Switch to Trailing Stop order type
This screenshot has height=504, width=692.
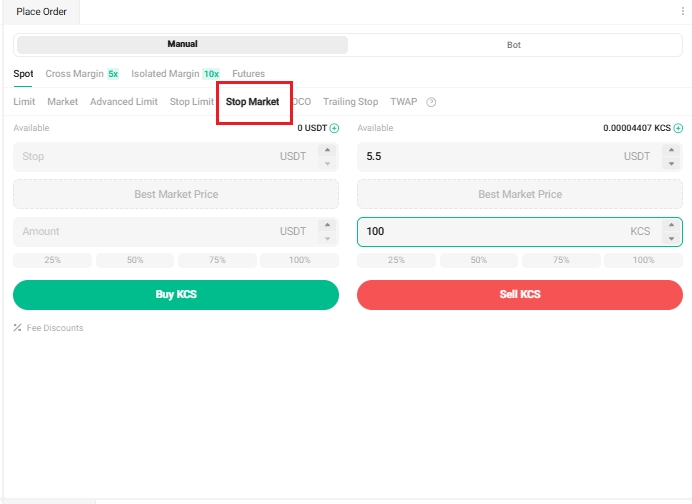point(350,102)
